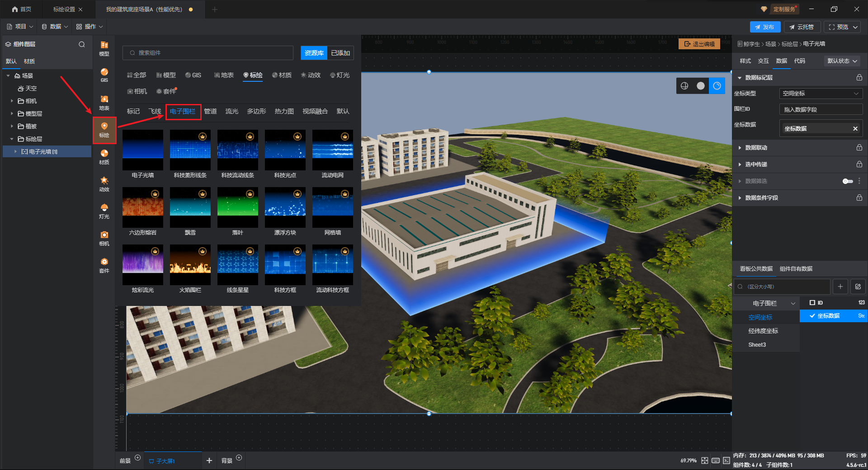Screen dimensions: 868x470
Task: Open the 模型 panel in the sidebar
Action: [x=104, y=48]
